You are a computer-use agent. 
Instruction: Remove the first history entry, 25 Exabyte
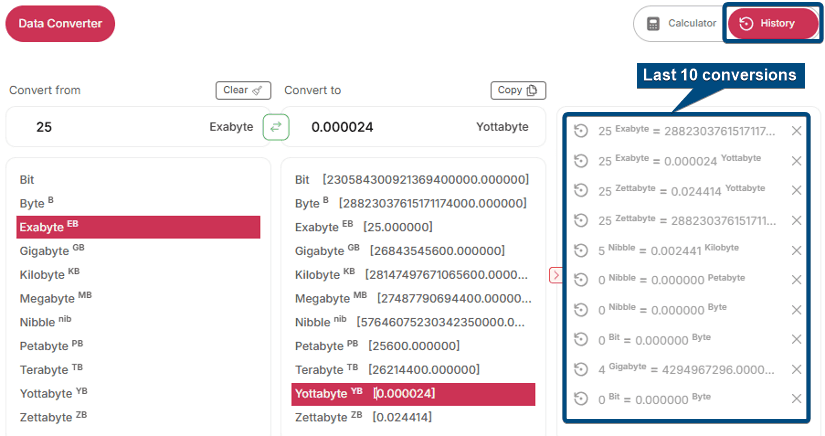796,131
